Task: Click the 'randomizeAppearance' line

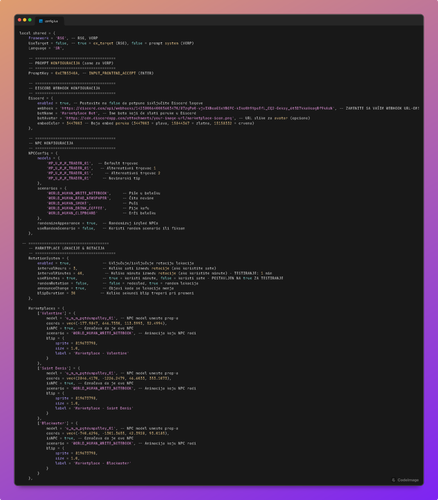Action: pyautogui.click(x=98, y=223)
